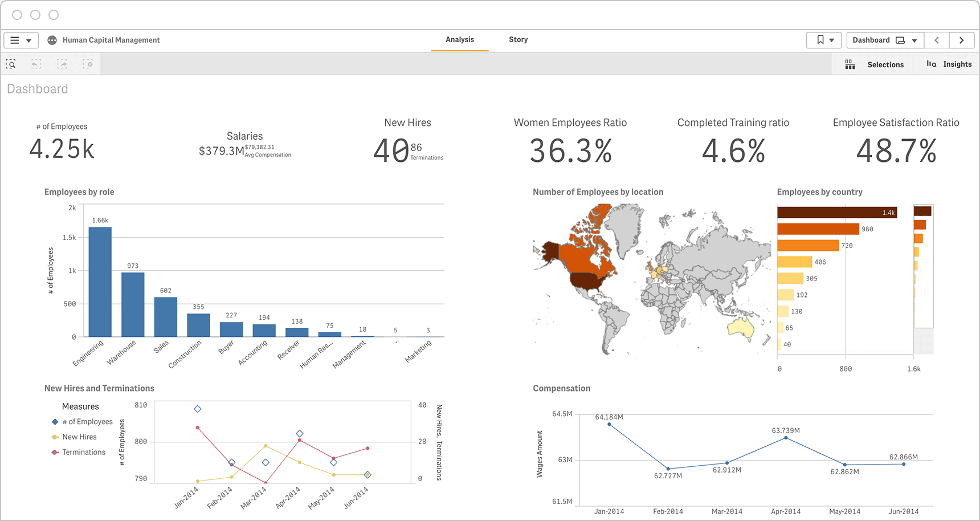Go to the previous sheet

click(937, 40)
